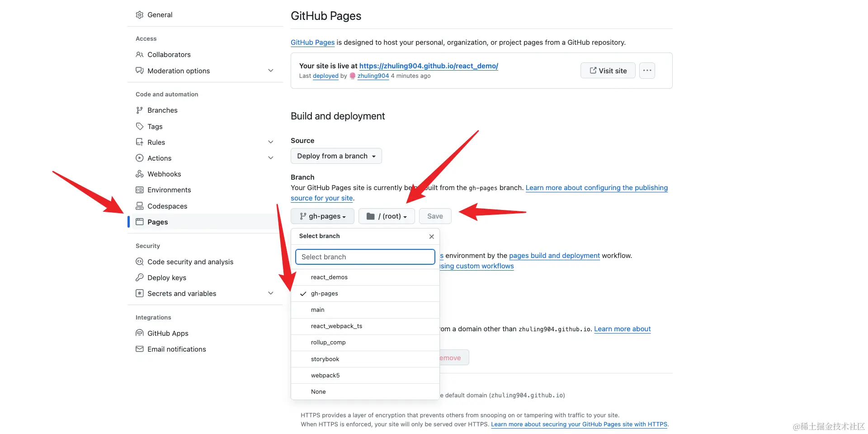This screenshot has width=868, height=434.
Task: Pick the storybook branch
Action: pyautogui.click(x=365, y=359)
